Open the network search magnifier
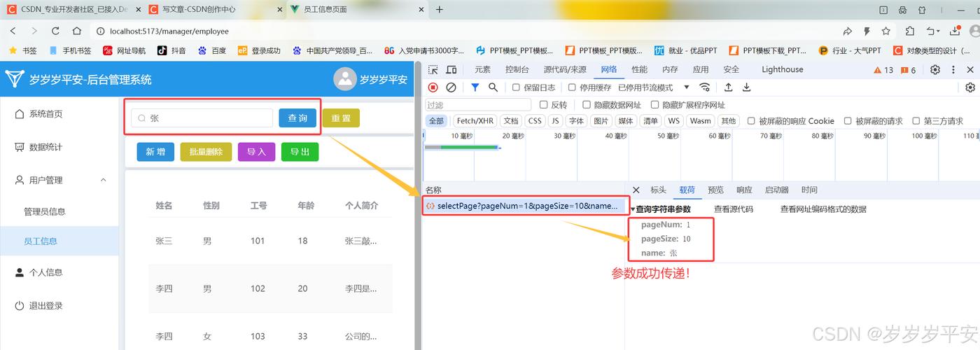The width and height of the screenshot is (980, 350). click(493, 87)
